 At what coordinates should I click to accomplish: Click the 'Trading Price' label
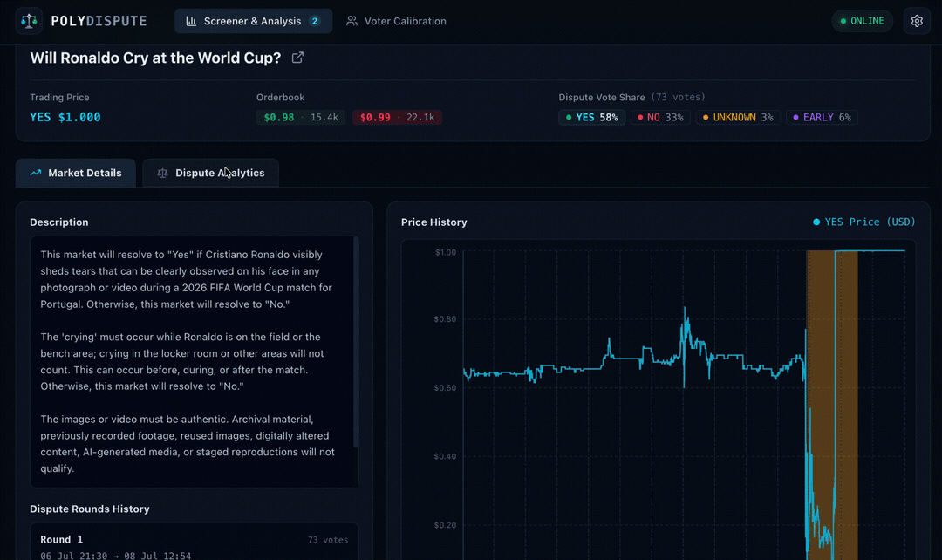(x=59, y=98)
